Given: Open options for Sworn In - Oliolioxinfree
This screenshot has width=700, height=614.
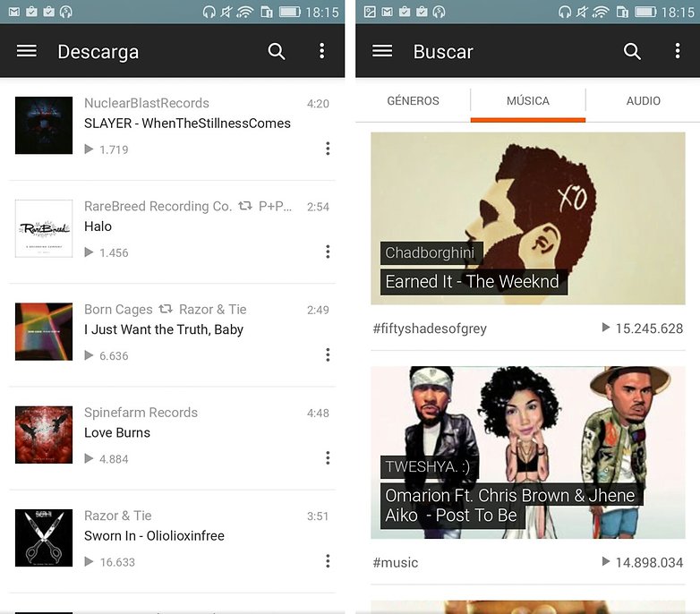Looking at the screenshot, I should [x=328, y=561].
